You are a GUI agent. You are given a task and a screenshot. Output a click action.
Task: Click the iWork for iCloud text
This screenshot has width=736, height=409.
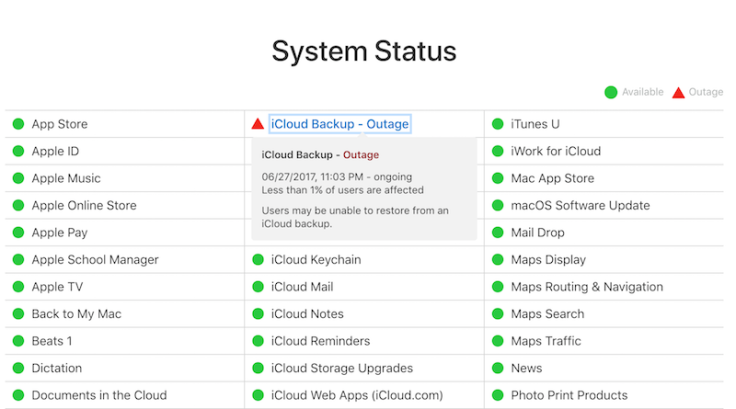coord(556,151)
